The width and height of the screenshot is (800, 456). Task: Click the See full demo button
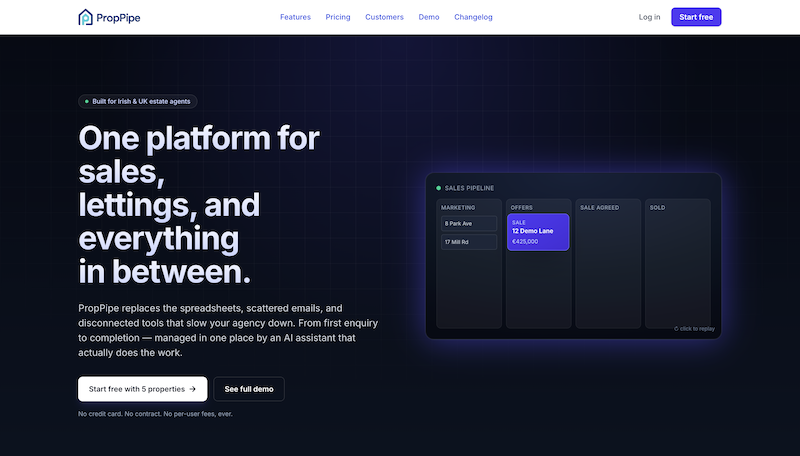[x=249, y=389]
